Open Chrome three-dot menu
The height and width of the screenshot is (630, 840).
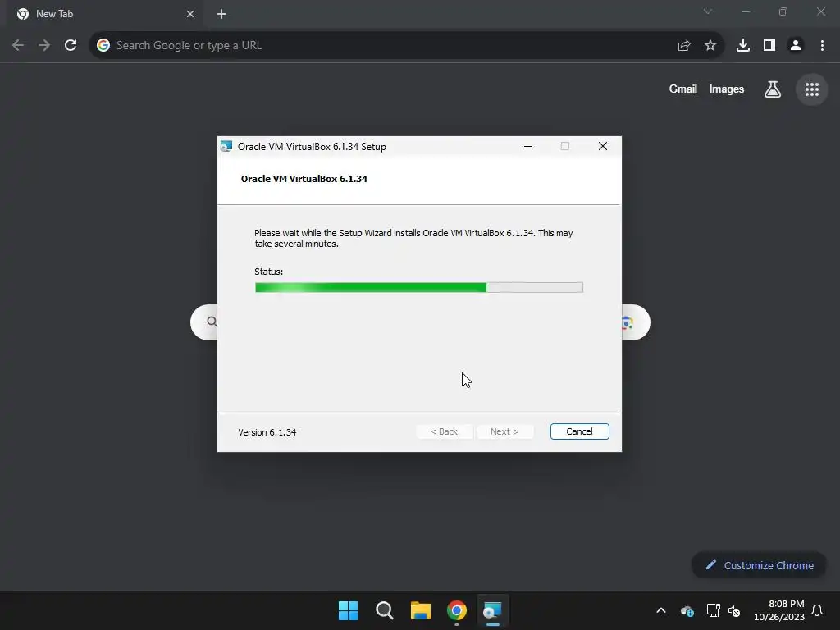pos(822,46)
